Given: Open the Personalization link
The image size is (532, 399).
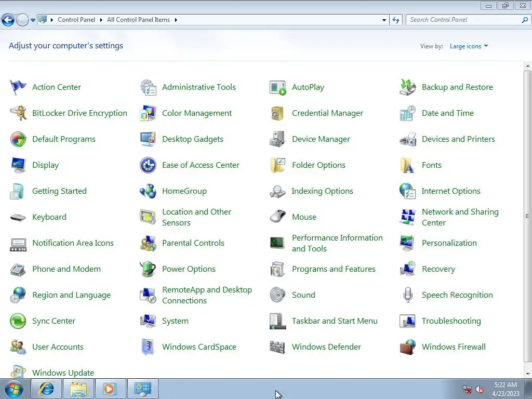Looking at the screenshot, I should (x=449, y=243).
